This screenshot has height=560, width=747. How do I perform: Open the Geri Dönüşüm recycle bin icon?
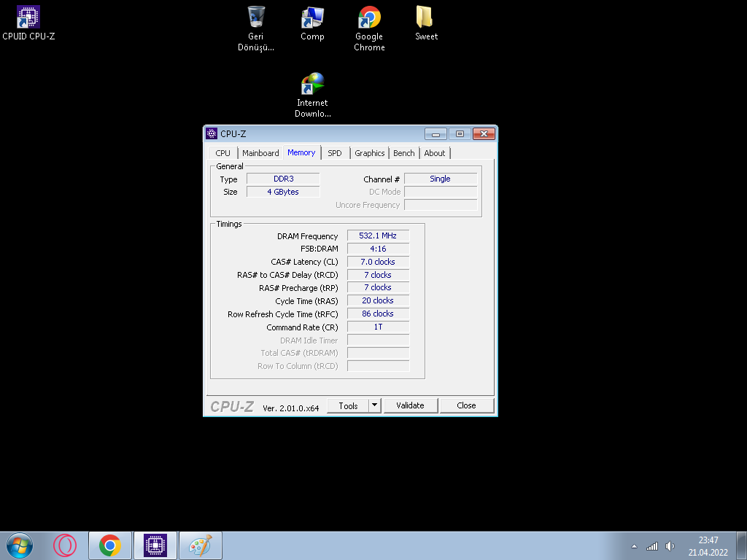[256, 28]
